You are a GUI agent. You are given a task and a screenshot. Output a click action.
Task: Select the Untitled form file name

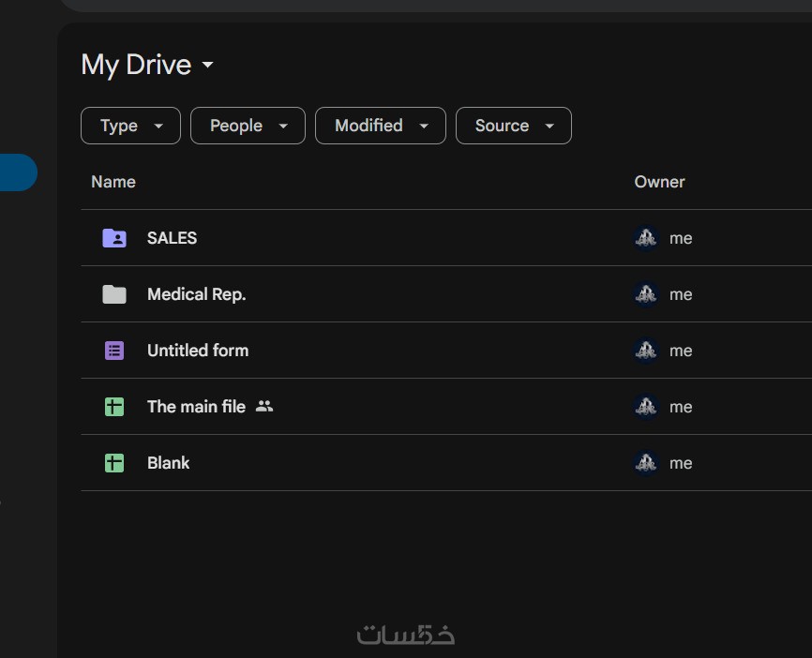click(198, 351)
